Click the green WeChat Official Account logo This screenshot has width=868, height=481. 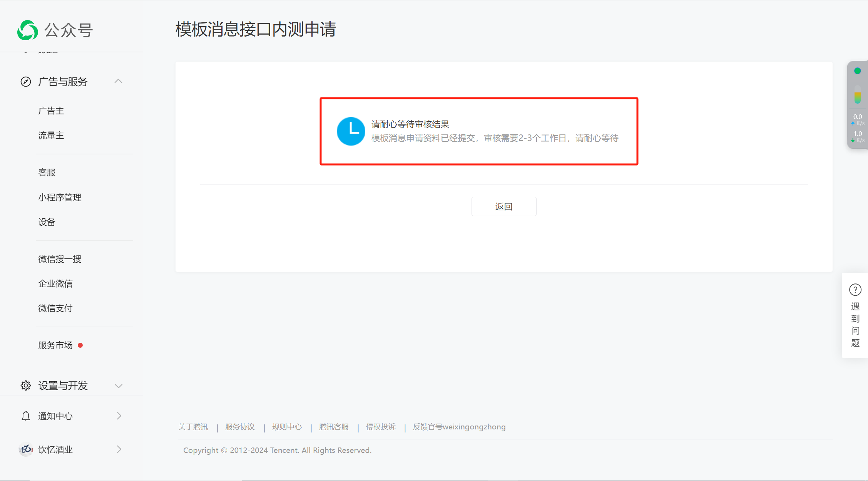pos(28,30)
